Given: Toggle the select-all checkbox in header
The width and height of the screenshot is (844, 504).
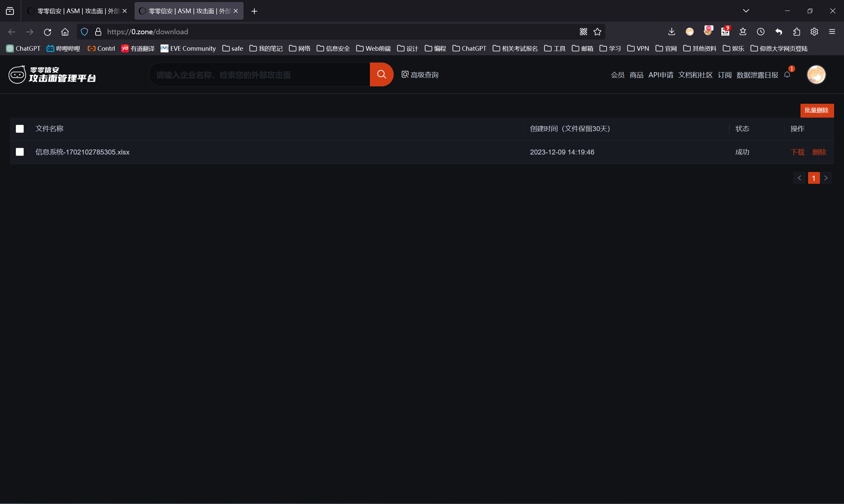Looking at the screenshot, I should coord(20,129).
